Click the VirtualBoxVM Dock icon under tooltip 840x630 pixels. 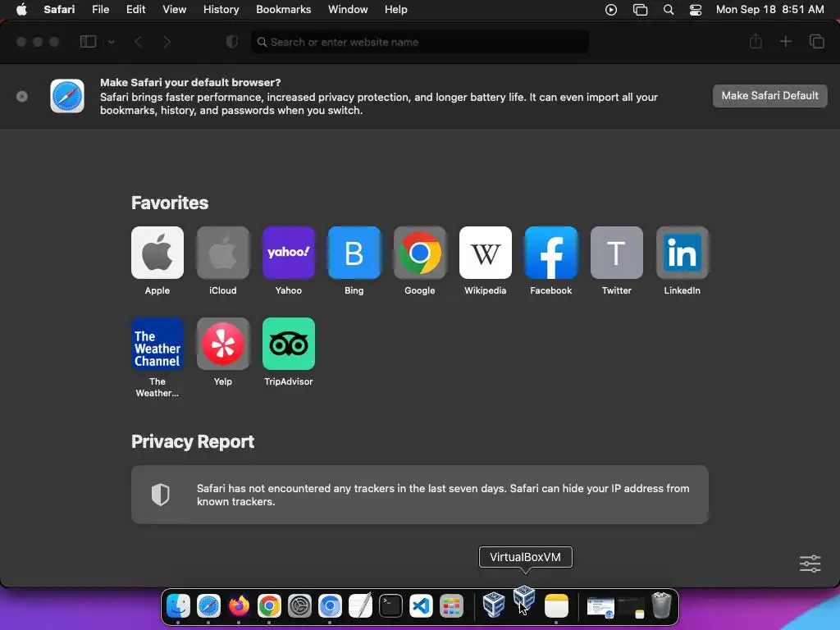pos(524,599)
